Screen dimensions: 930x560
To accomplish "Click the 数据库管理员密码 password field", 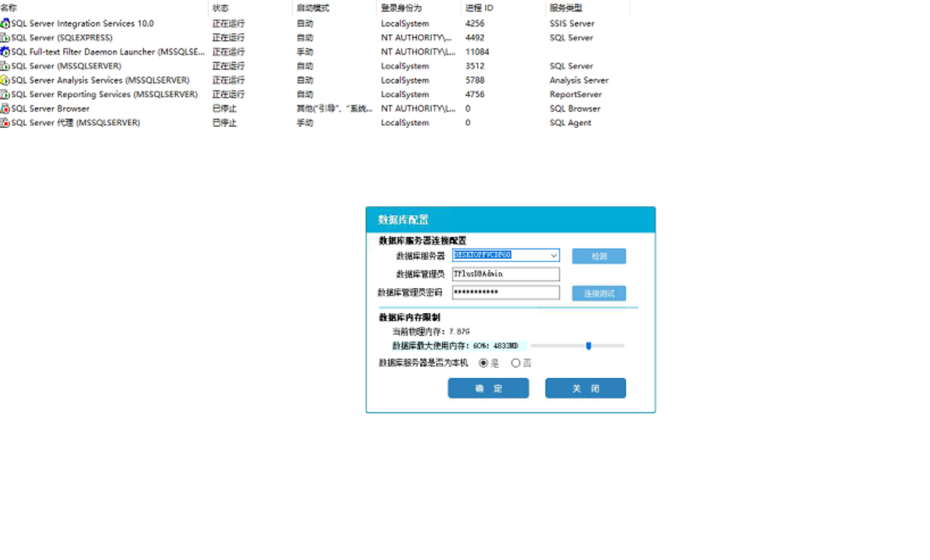I will 506,293.
